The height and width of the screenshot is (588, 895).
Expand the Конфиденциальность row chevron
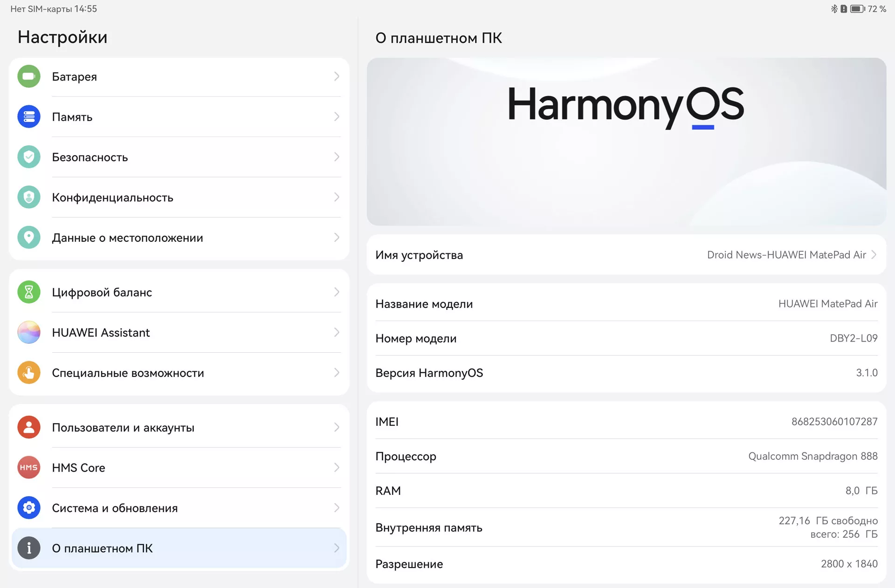click(337, 197)
